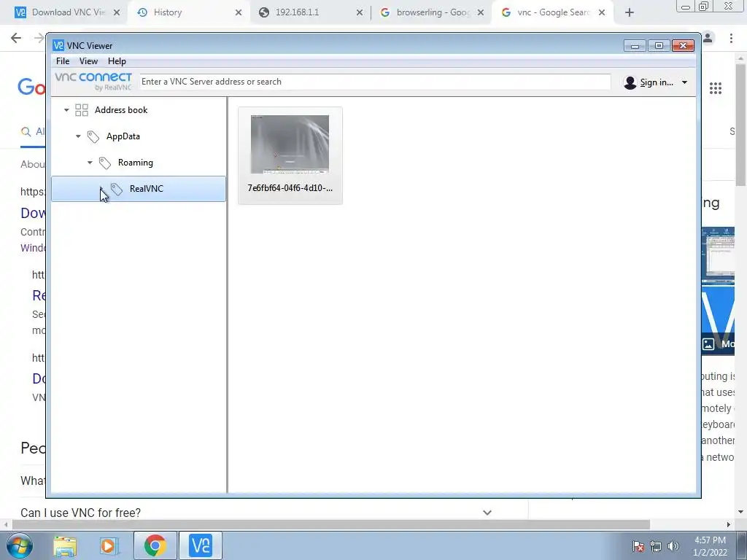Click the VNC Server address search field

click(374, 82)
